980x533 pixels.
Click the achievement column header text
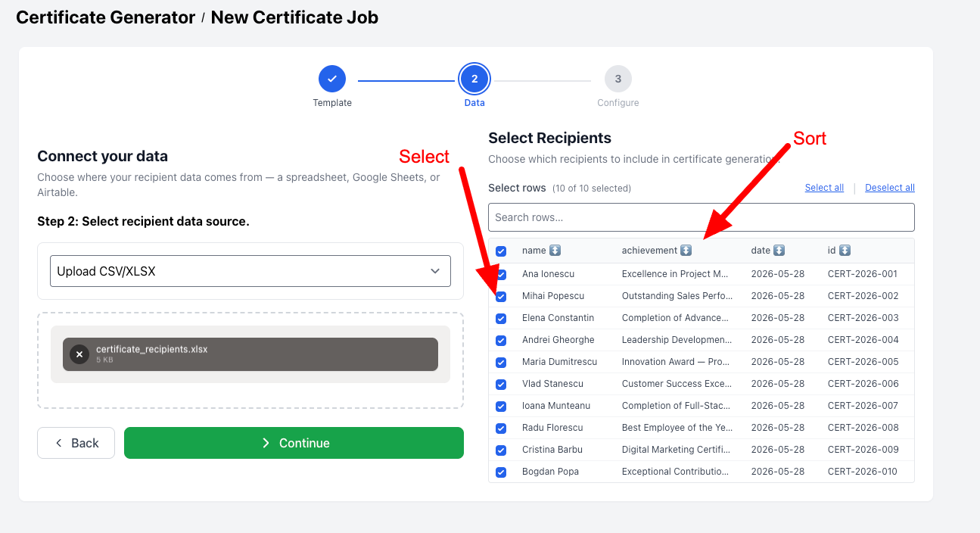[x=649, y=251]
